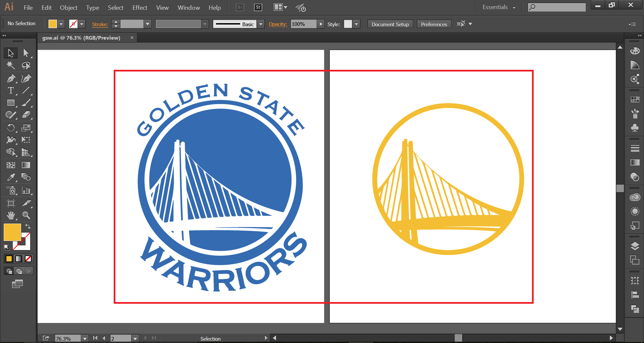Pick the Perspective Grid tool

pyautogui.click(x=26, y=152)
